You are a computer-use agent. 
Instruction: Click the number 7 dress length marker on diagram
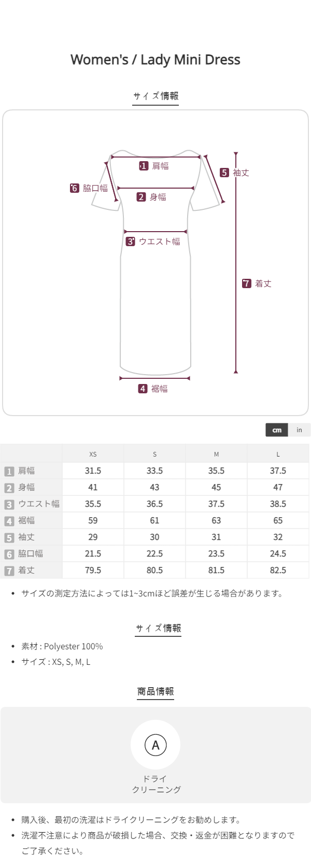247,283
